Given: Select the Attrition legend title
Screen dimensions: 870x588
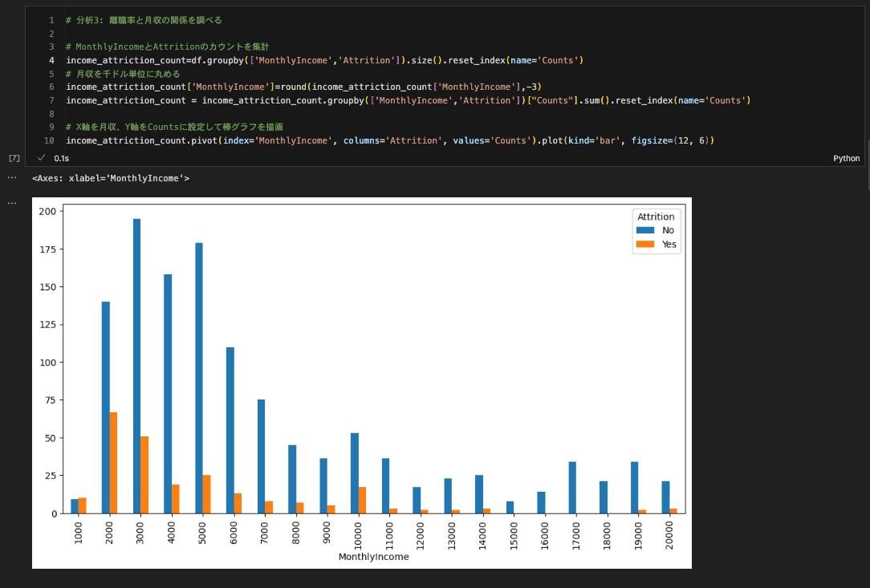Looking at the screenshot, I should [657, 216].
